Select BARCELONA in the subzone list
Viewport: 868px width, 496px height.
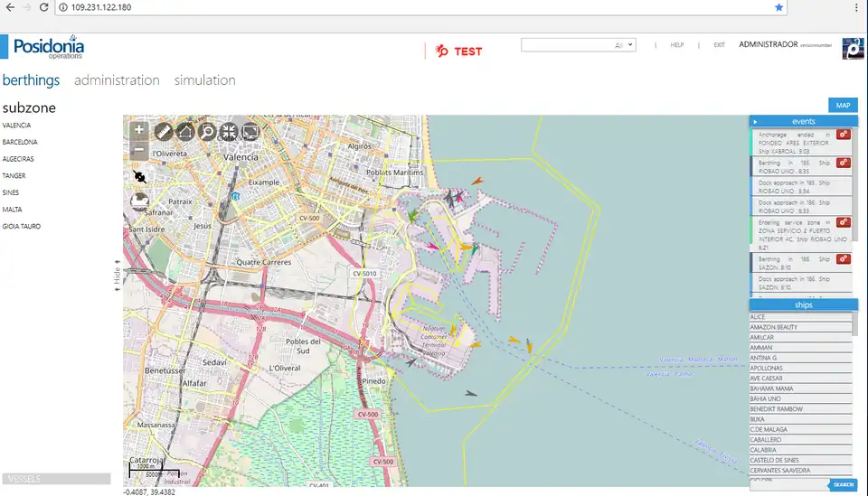pyautogui.click(x=20, y=142)
